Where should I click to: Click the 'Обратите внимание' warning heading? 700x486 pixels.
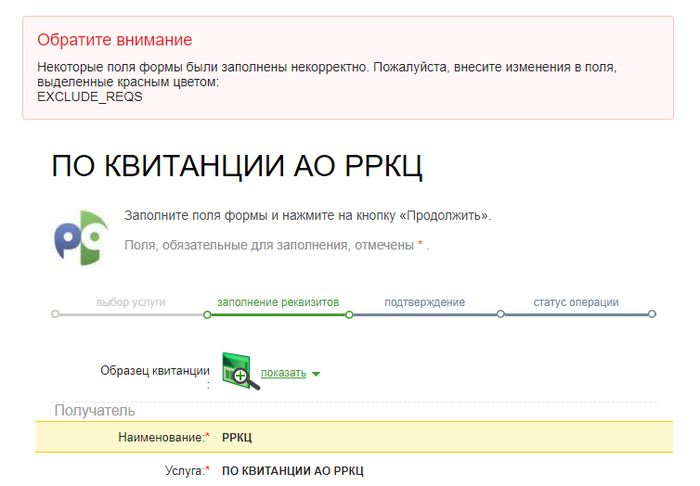[115, 40]
